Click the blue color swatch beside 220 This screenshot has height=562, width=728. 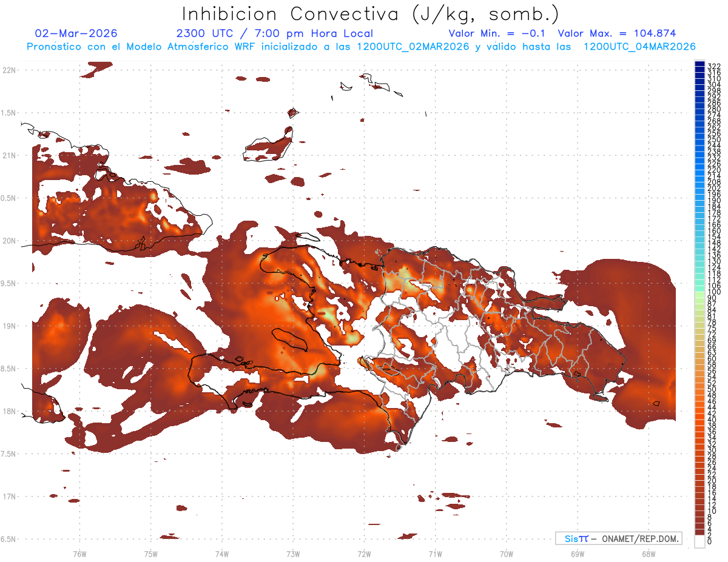[x=699, y=167]
